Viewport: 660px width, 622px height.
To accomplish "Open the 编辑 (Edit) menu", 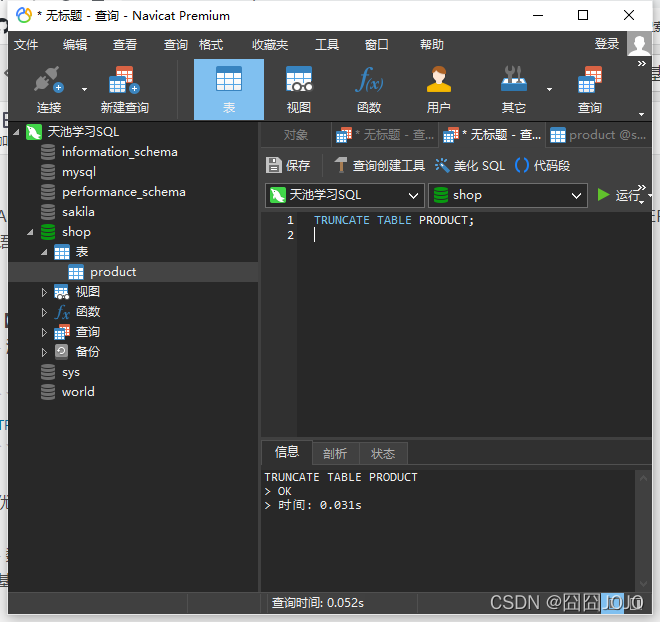I will click(75, 44).
